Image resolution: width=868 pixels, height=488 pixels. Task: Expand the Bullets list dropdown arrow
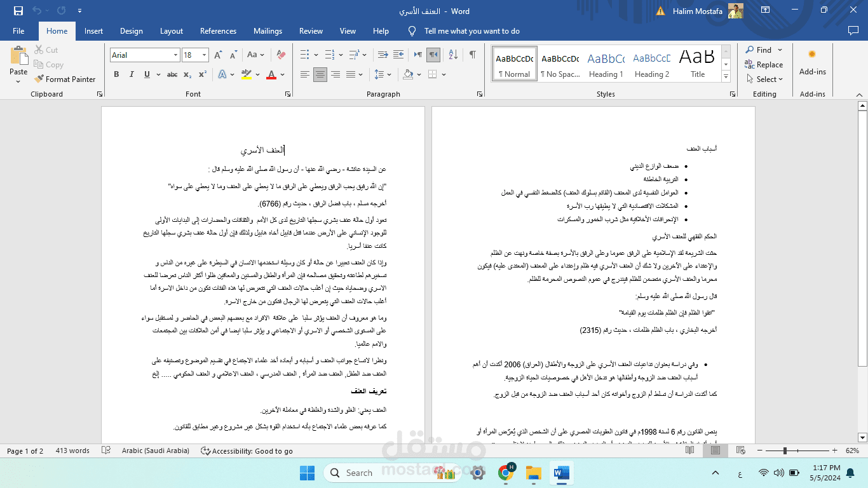pos(315,55)
